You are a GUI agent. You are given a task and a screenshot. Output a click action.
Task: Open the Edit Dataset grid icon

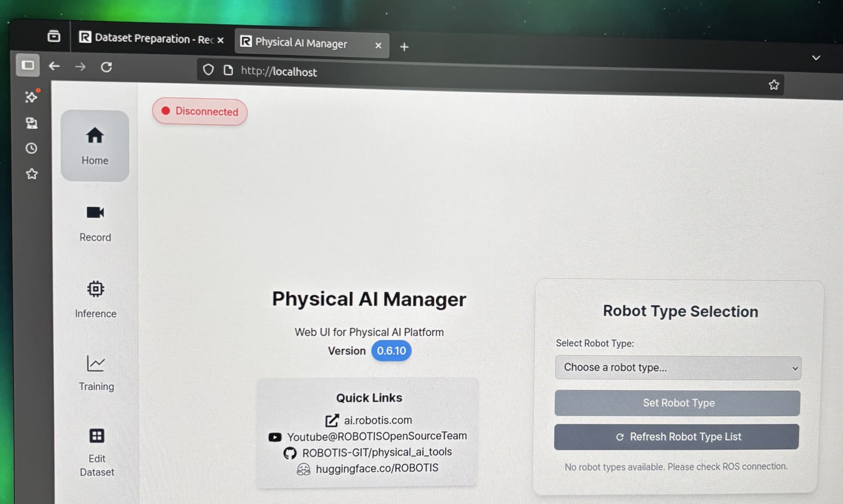(x=97, y=436)
